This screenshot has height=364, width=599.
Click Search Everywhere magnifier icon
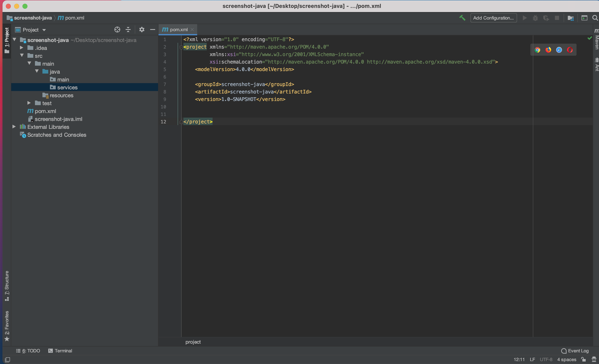(x=595, y=18)
